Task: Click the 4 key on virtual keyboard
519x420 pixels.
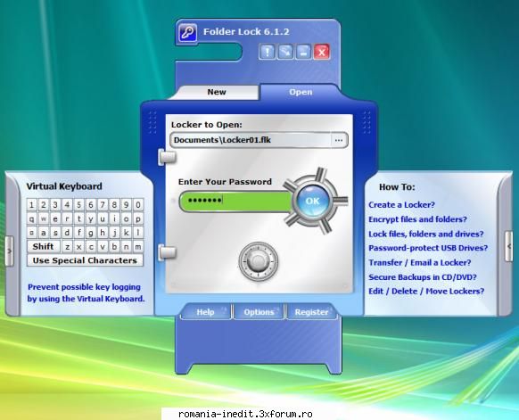Action: pos(67,205)
